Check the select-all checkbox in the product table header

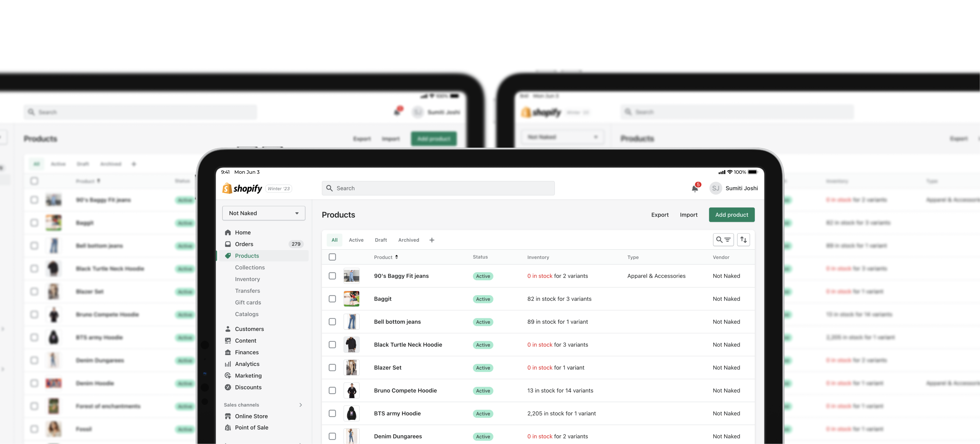point(332,257)
